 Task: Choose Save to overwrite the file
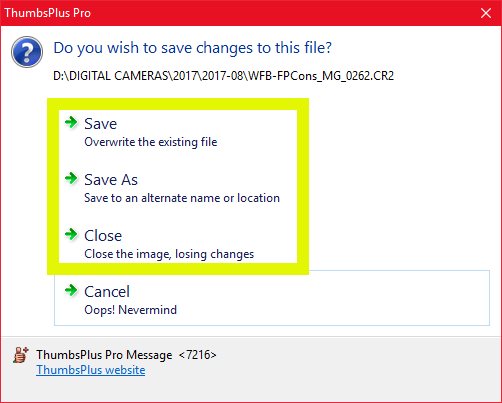pyautogui.click(x=178, y=132)
